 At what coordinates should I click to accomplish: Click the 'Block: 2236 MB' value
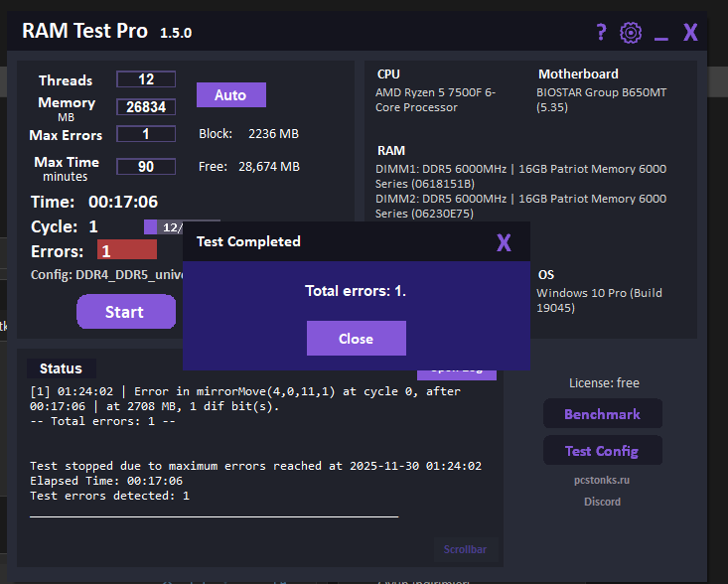[x=249, y=134]
